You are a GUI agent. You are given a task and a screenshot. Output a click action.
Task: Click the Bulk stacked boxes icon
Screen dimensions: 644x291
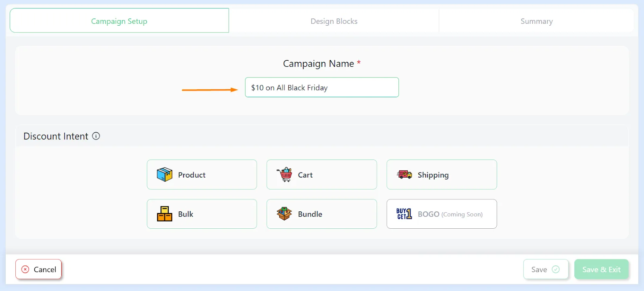[164, 214]
